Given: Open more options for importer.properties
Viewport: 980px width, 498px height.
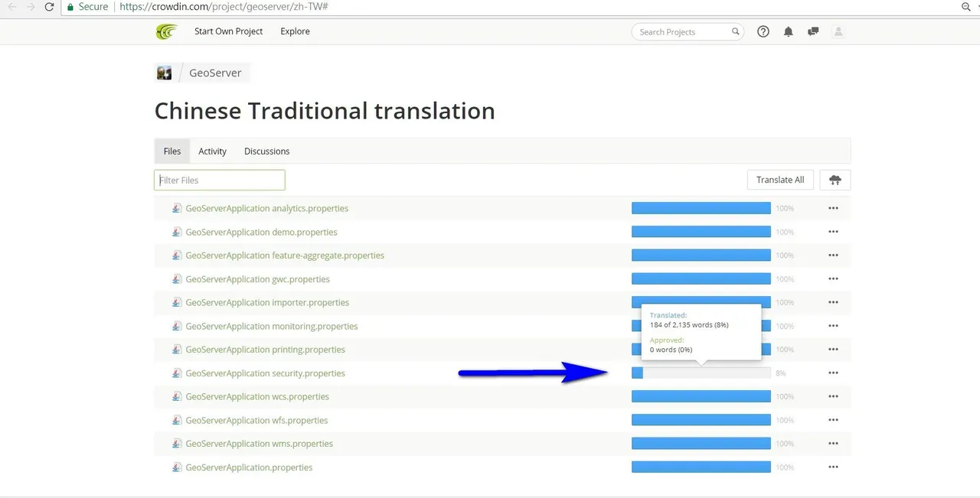Looking at the screenshot, I should tap(833, 302).
